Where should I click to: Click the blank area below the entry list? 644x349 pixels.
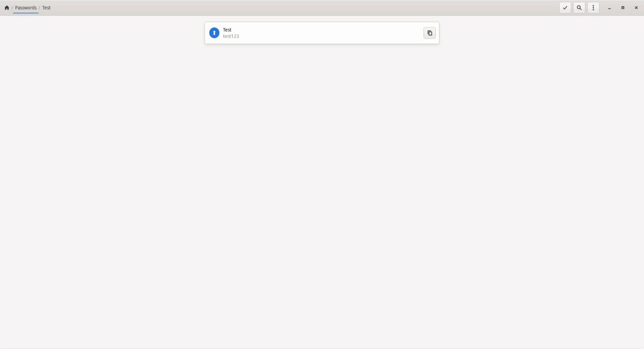[x=322, y=193]
